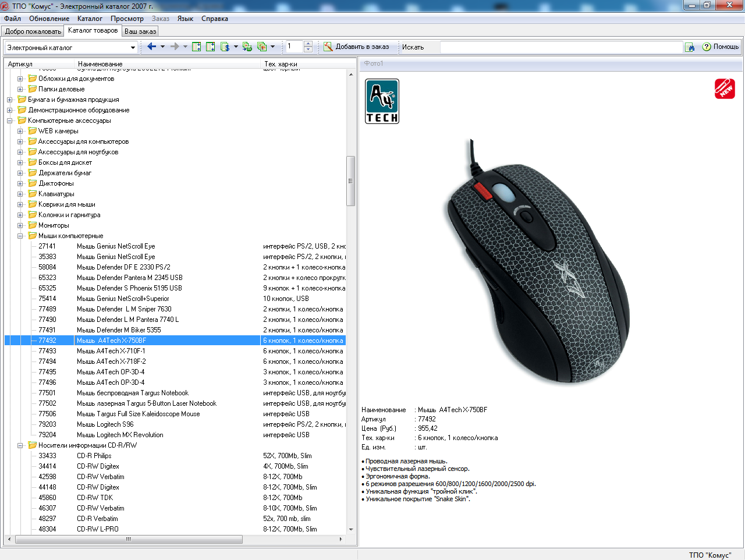Switch to the Добро пожаловать tab
Viewport: 745px width, 560px height.
pos(33,31)
